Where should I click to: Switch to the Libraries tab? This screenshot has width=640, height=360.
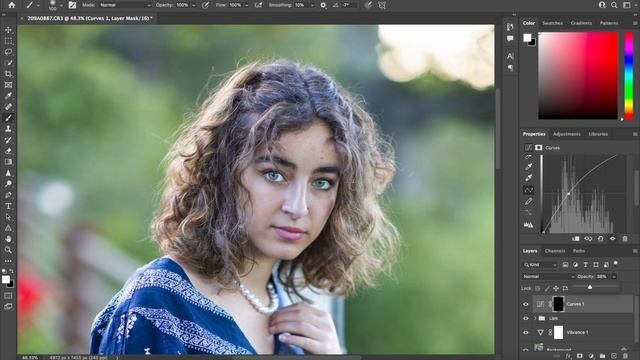pos(598,134)
